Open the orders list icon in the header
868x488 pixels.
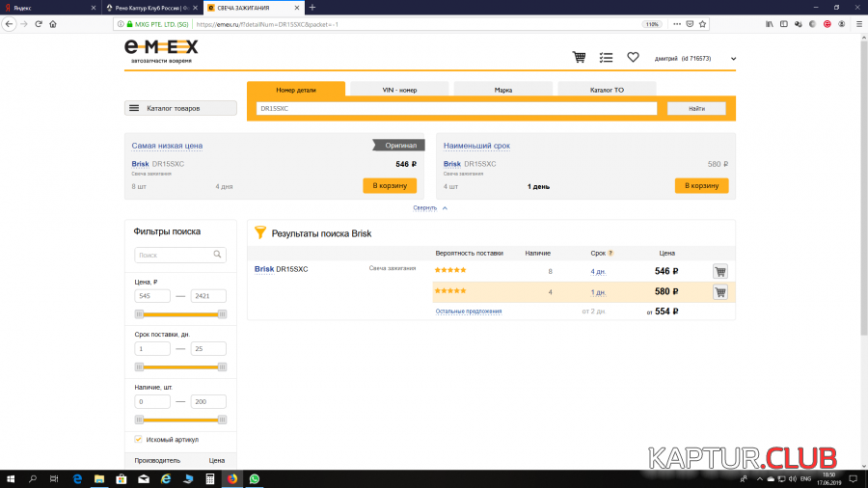(606, 57)
